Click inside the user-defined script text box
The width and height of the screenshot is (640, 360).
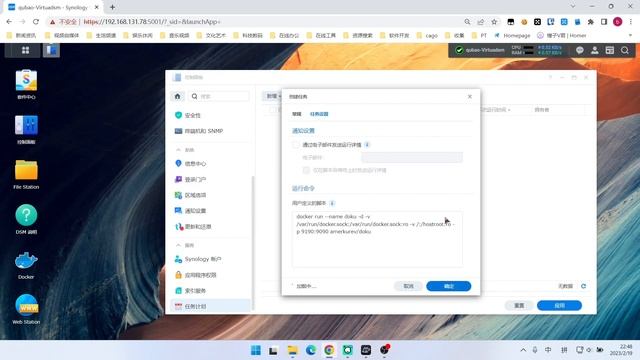(377, 239)
